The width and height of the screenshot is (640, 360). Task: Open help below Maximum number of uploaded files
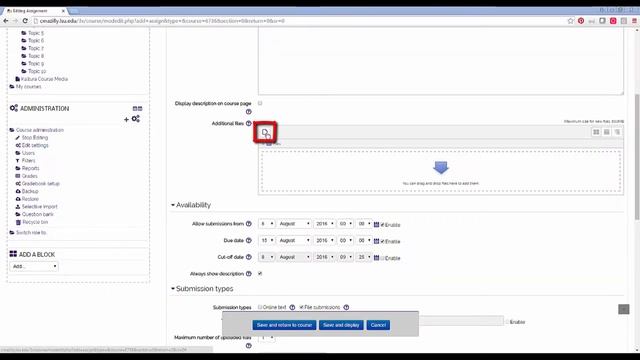[249, 346]
